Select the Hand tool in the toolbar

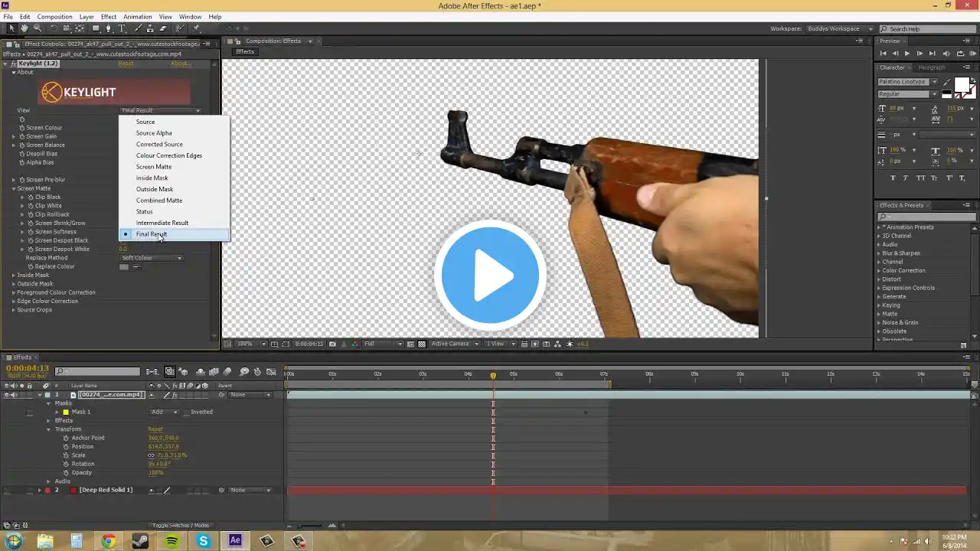click(x=24, y=28)
